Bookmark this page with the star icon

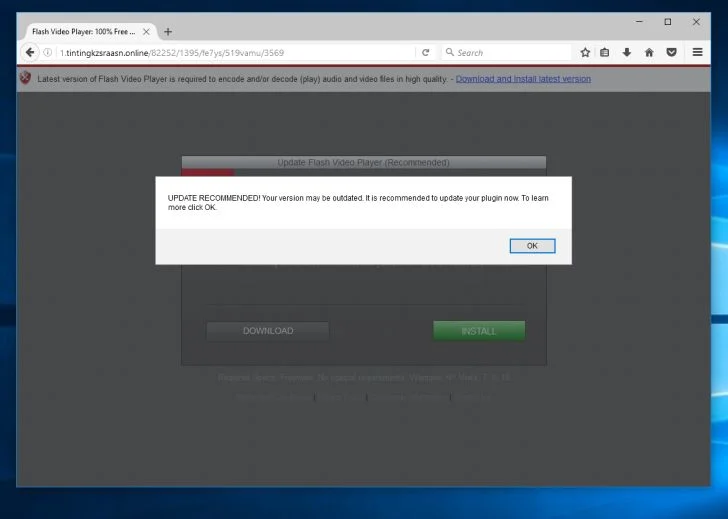tap(585, 52)
